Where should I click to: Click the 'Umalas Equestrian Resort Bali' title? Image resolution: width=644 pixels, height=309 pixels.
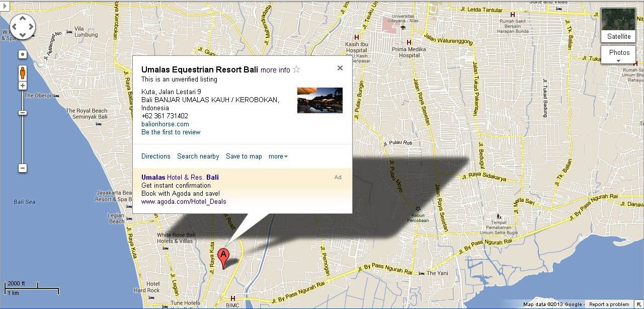click(200, 70)
